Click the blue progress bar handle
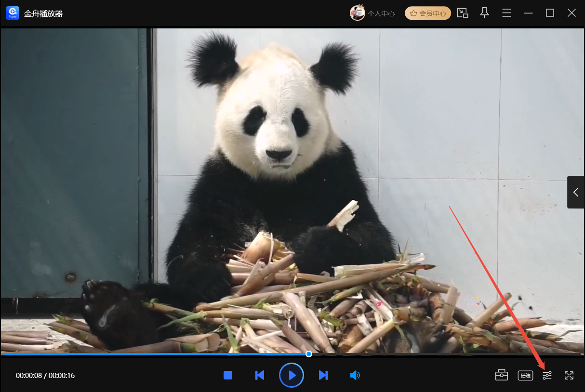This screenshot has height=392, width=585. click(x=309, y=354)
